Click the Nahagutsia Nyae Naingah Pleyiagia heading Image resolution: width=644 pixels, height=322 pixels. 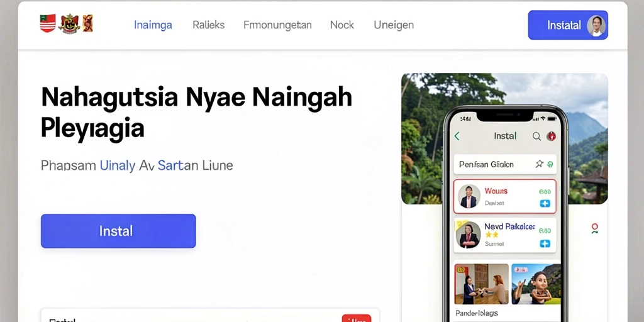pos(196,113)
